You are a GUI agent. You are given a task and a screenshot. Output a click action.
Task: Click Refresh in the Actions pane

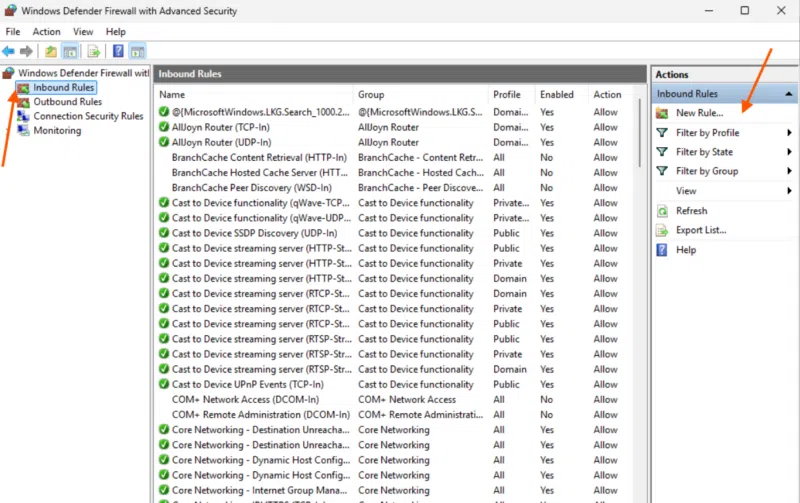click(691, 211)
